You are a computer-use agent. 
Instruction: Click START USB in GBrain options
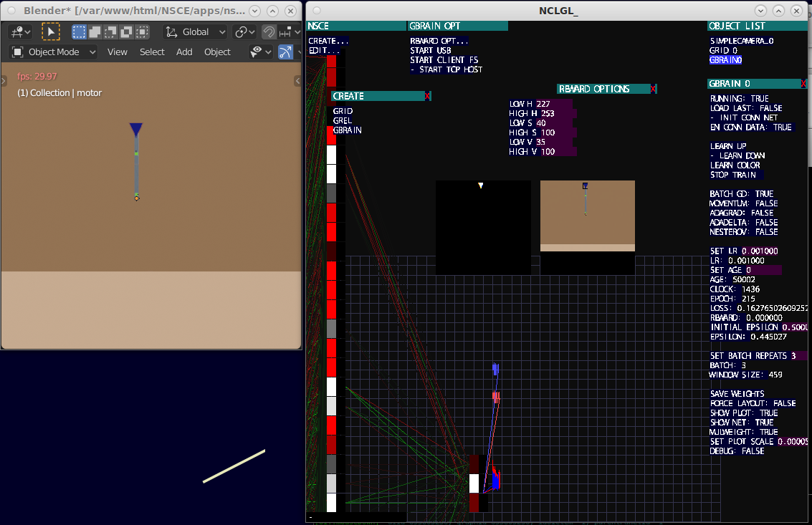point(430,50)
